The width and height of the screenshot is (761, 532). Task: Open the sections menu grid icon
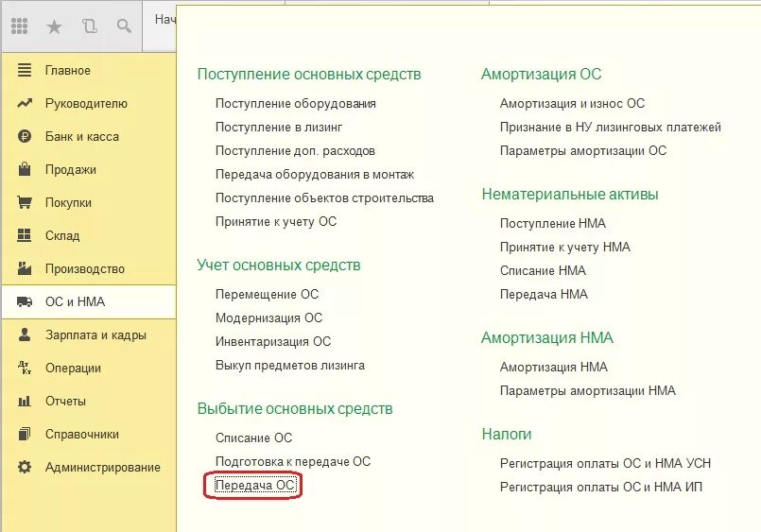click(19, 26)
